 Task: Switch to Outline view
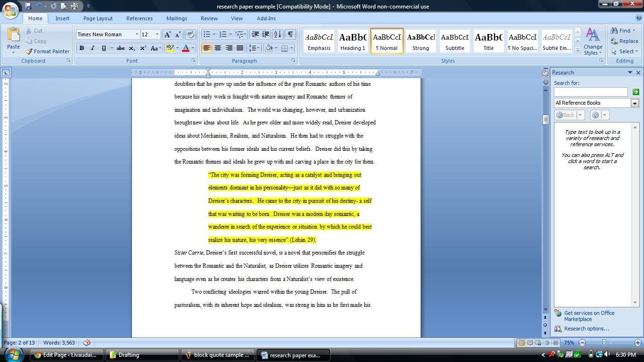(547, 343)
